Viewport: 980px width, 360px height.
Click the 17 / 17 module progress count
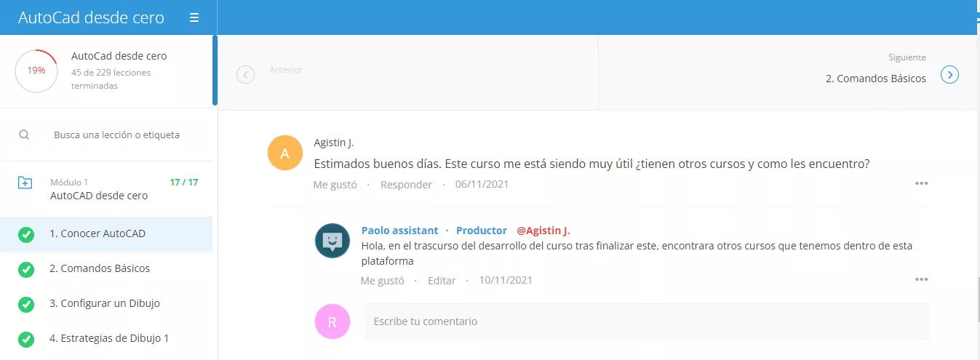(184, 182)
